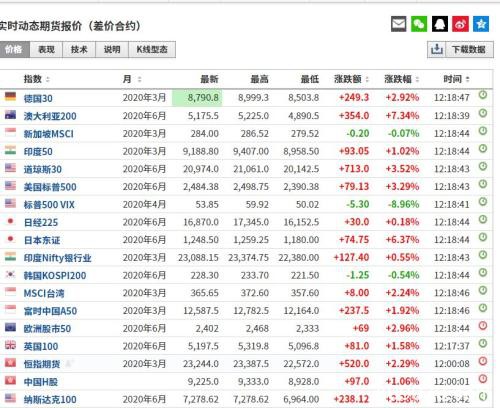This screenshot has width=500, height=408.
Task: Open the 道琼斯30 index link
Action: coord(43,169)
